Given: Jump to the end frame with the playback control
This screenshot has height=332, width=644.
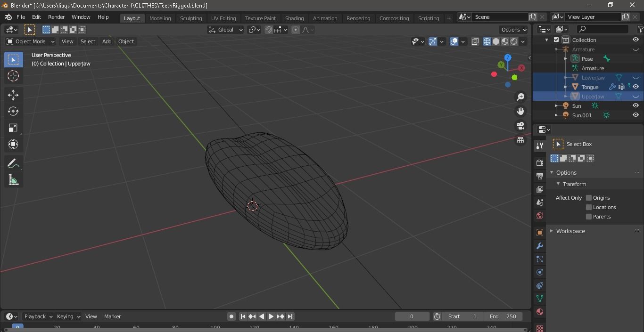Looking at the screenshot, I should pyautogui.click(x=290, y=316).
